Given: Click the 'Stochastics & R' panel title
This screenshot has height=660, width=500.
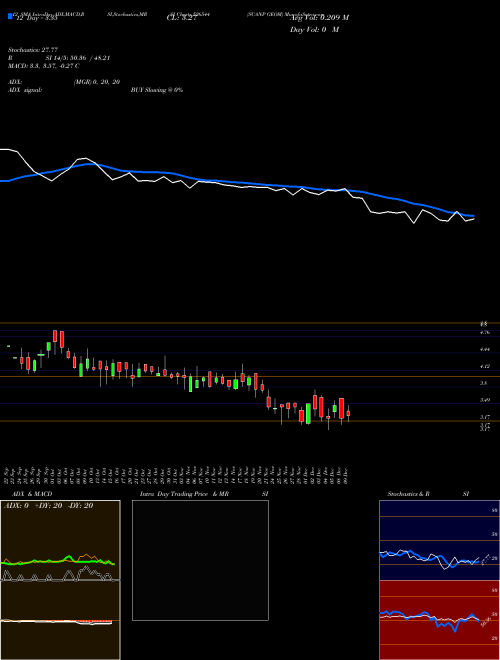Looking at the screenshot, I should [x=408, y=494].
